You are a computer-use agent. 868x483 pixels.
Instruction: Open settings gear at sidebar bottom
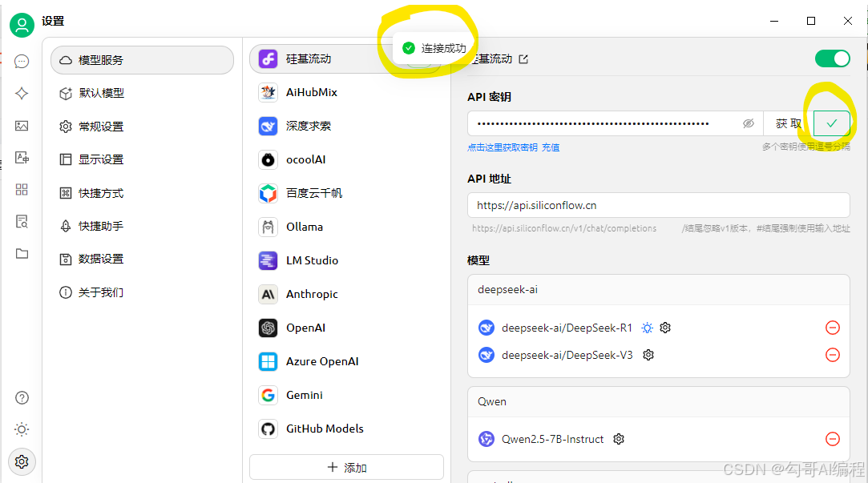[22, 461]
